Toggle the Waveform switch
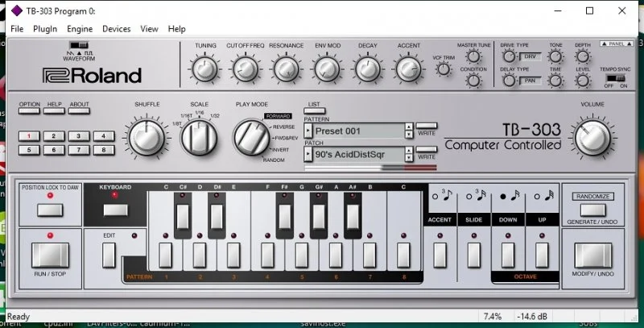Screen dimensions: 644x328 [x=79, y=45]
